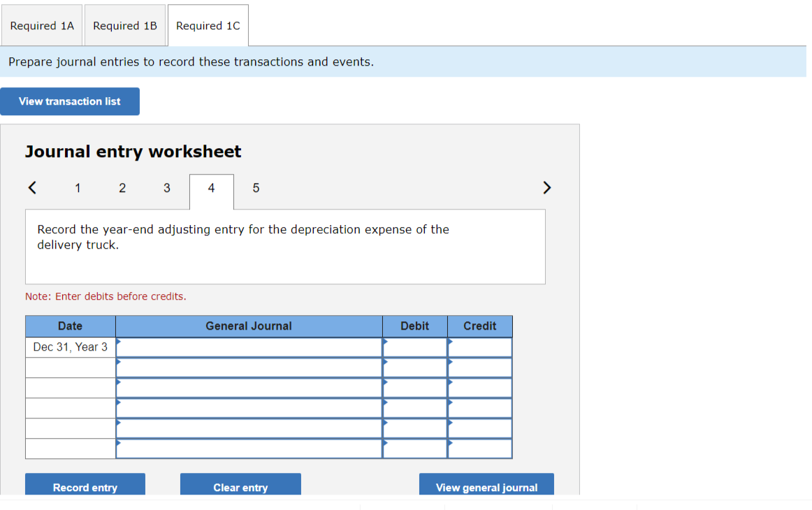Click the General Journal column header
Image resolution: width=812 pixels, height=510 pixels.
[x=249, y=326]
